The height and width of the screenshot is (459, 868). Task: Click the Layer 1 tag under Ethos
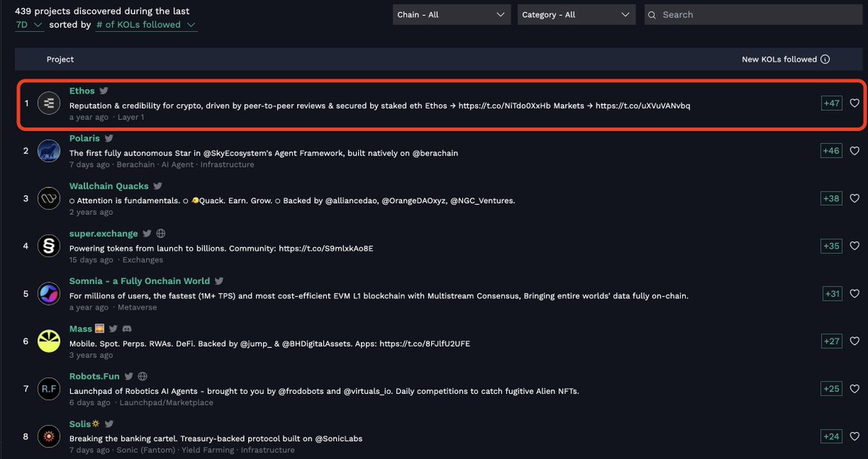[131, 117]
